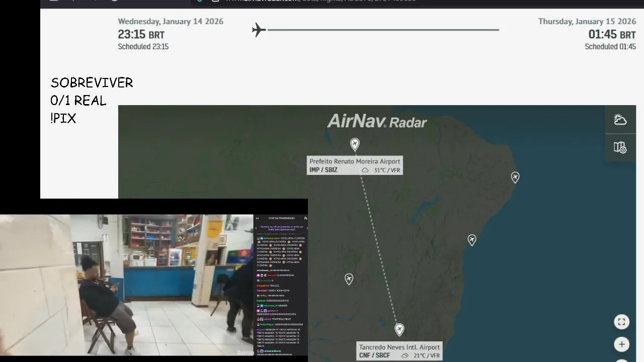Click the flight progress line
The width and height of the screenshot is (644, 362).
click(383, 30)
